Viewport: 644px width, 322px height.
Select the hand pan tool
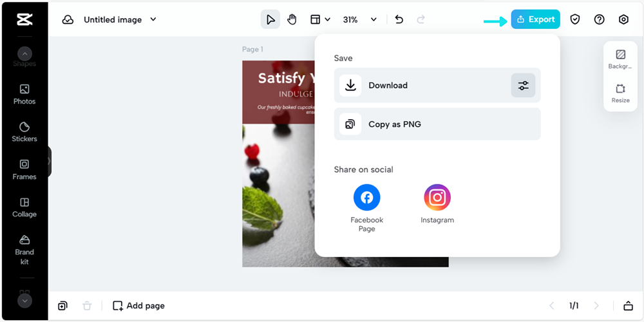point(292,19)
